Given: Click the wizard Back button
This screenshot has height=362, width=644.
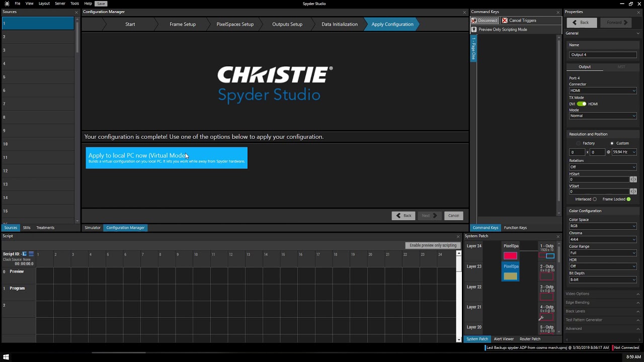Looking at the screenshot, I should pyautogui.click(x=404, y=216).
